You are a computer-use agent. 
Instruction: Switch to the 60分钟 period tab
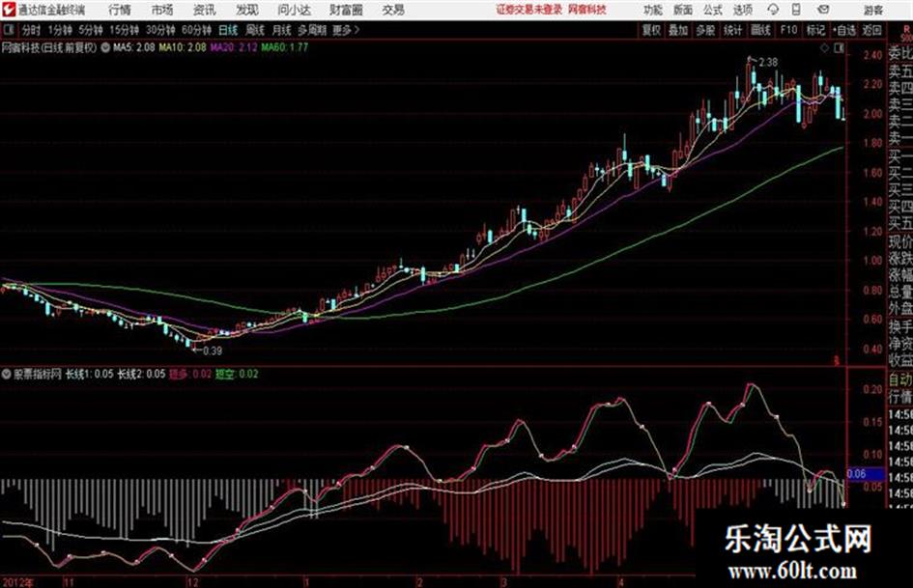pyautogui.click(x=196, y=30)
